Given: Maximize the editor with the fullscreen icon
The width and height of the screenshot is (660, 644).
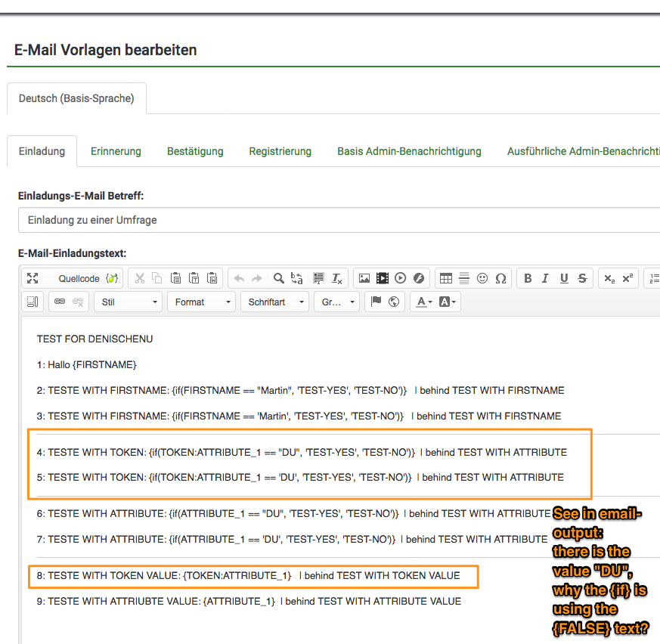Looking at the screenshot, I should pos(33,278).
